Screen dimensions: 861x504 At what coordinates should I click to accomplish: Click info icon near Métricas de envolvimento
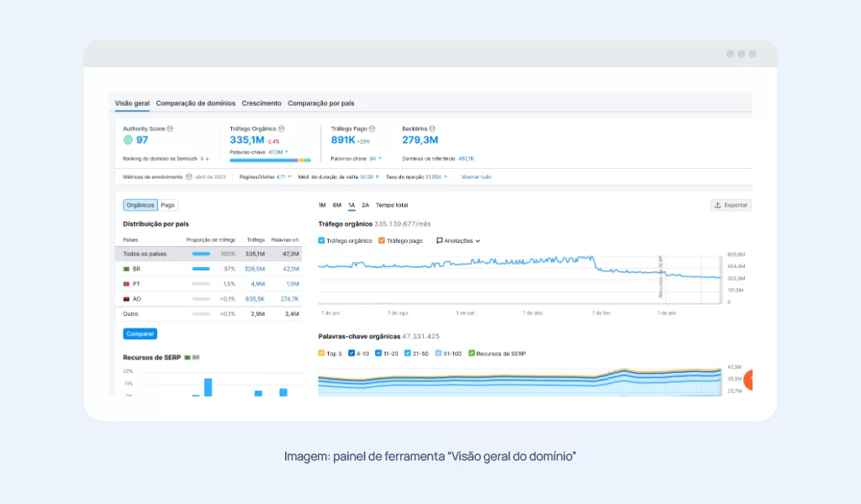pos(189,177)
